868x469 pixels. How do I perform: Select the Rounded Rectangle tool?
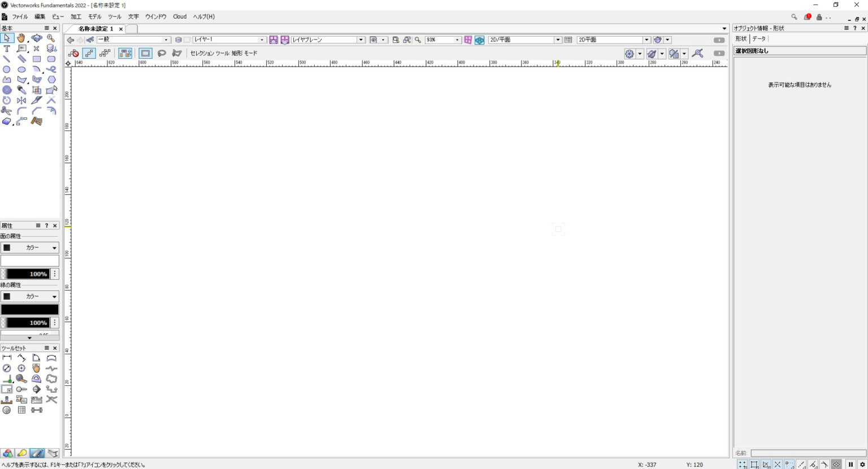click(51, 59)
